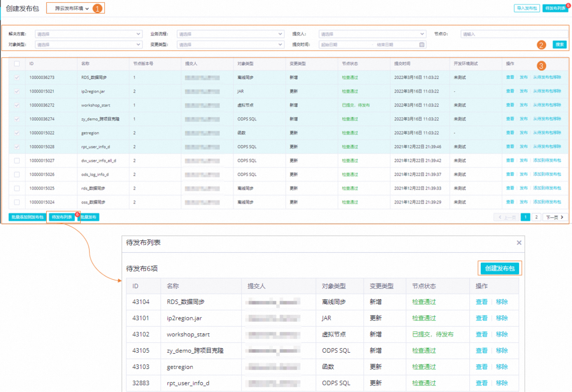Click the 创建发布包 button
This screenshot has height=392, width=572.
point(500,268)
